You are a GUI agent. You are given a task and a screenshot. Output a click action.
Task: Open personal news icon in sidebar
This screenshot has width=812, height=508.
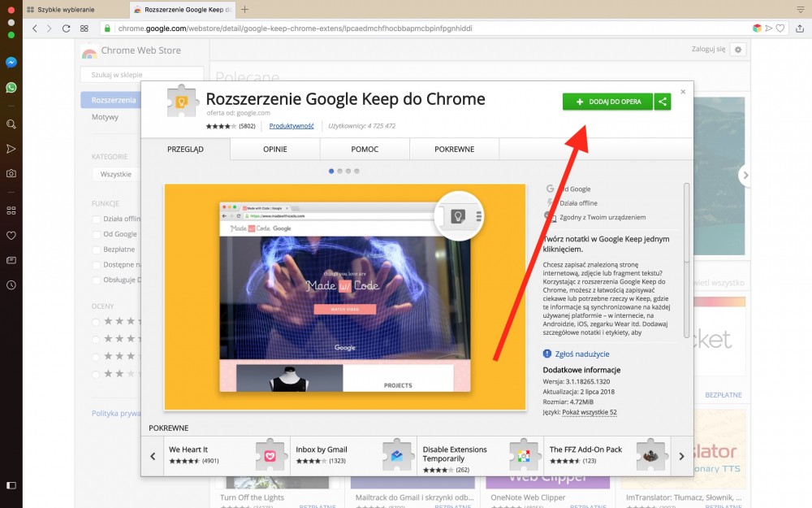11,260
